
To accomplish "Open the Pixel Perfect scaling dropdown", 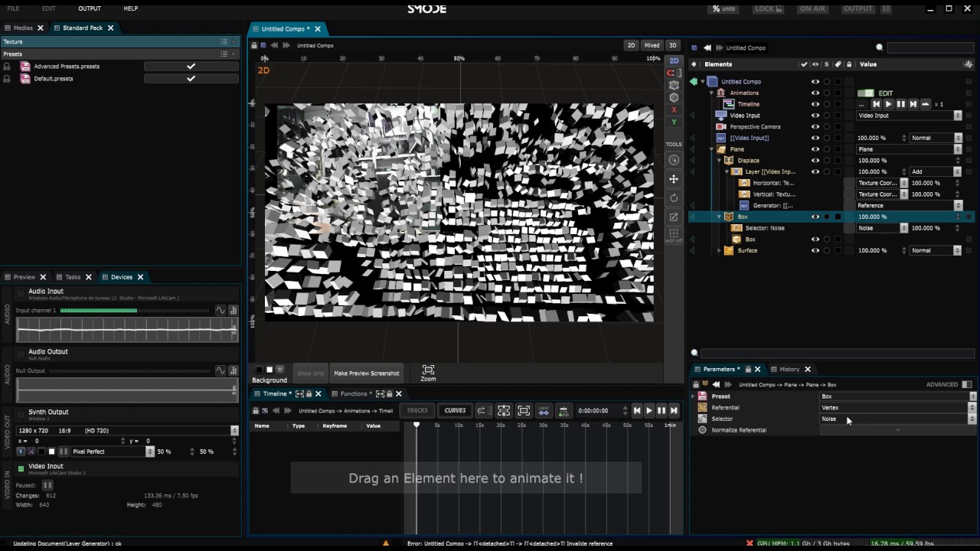I will point(113,452).
